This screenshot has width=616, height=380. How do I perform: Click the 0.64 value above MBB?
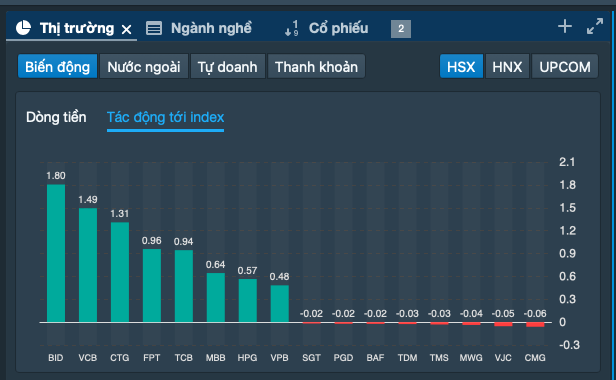pyautogui.click(x=216, y=265)
